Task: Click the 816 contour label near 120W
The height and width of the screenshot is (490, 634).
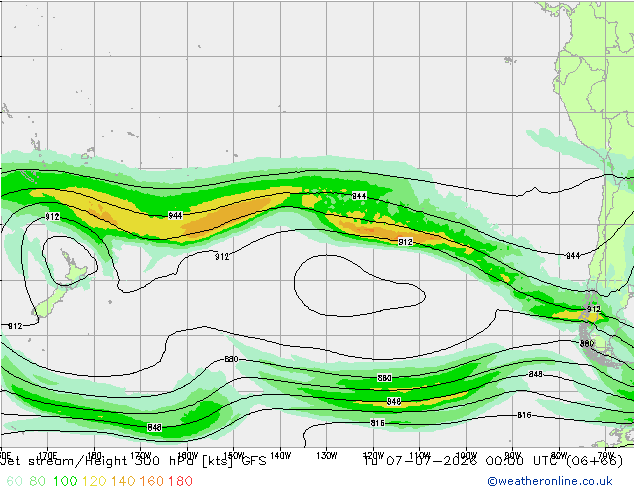Action: (x=378, y=423)
